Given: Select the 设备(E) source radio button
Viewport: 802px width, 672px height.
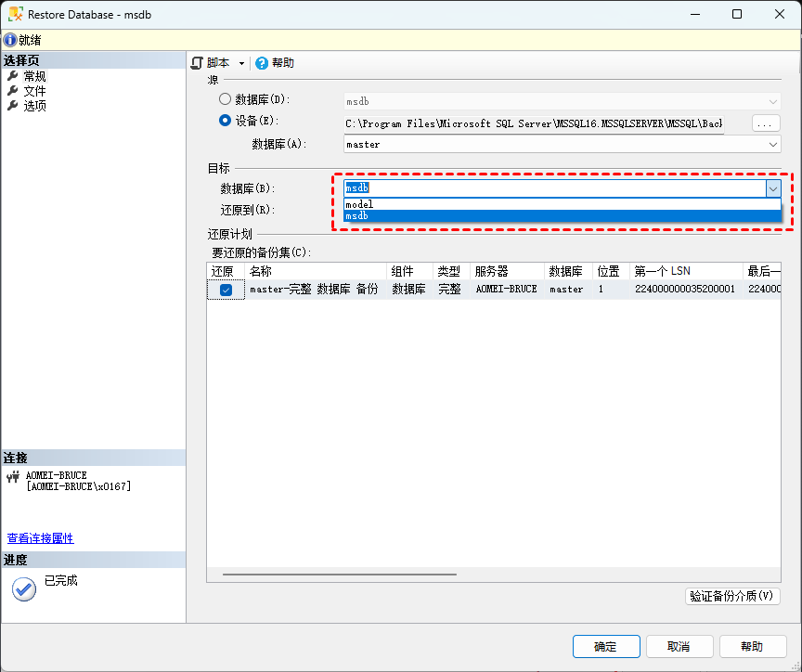Looking at the screenshot, I should coord(225,121).
